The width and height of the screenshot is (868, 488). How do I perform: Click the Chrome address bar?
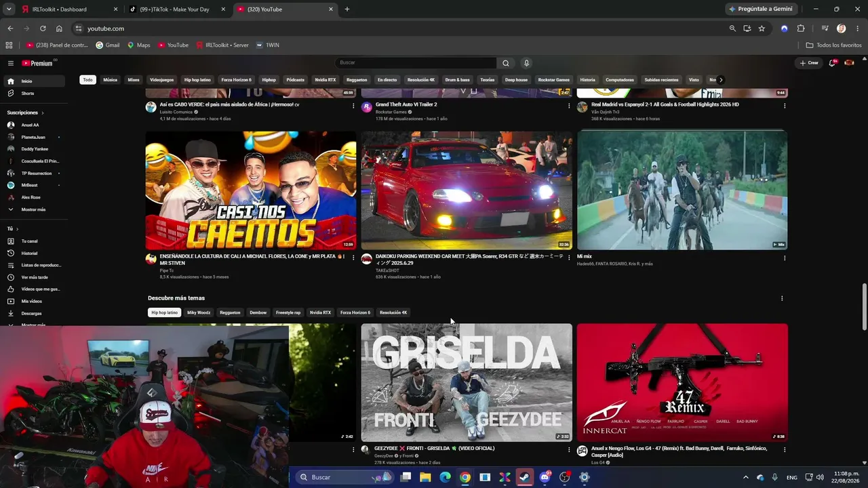(400, 28)
